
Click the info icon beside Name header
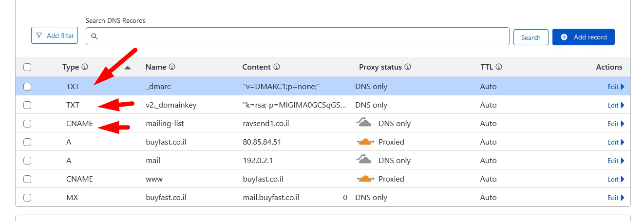[172, 67]
